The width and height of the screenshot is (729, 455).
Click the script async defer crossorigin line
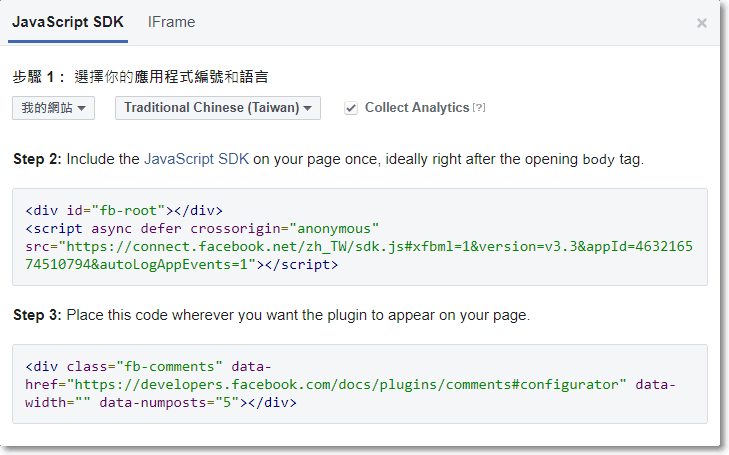coord(202,229)
